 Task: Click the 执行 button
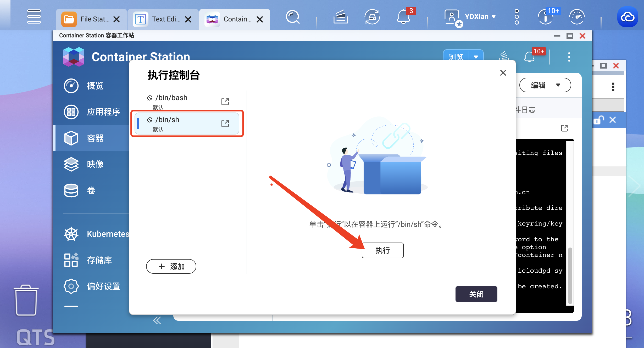pyautogui.click(x=382, y=250)
